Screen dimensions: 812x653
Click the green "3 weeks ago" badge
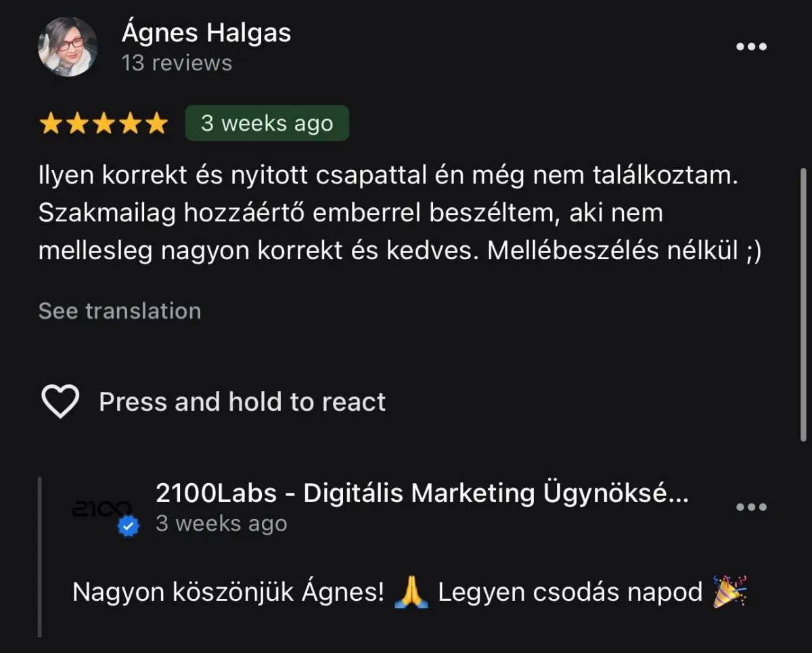coord(267,123)
